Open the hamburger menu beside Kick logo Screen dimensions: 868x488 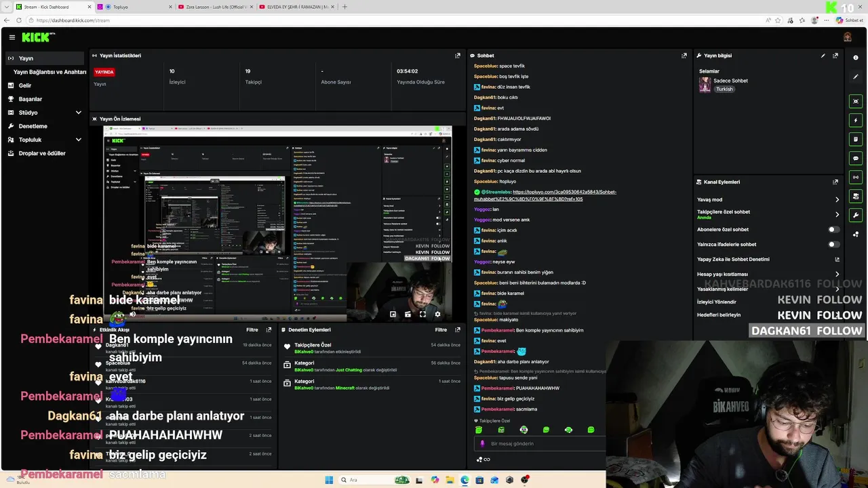tap(12, 37)
